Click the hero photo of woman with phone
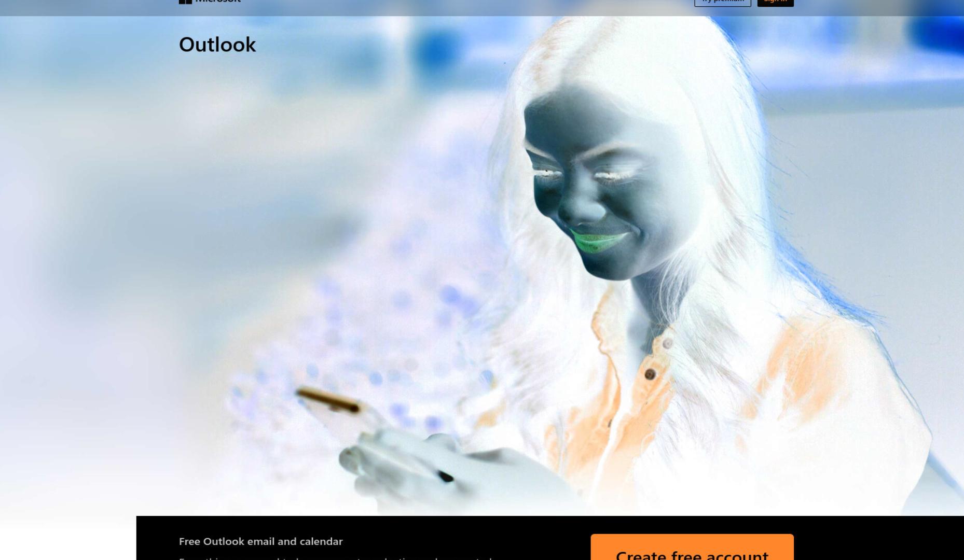The height and width of the screenshot is (560, 964). coord(482,265)
